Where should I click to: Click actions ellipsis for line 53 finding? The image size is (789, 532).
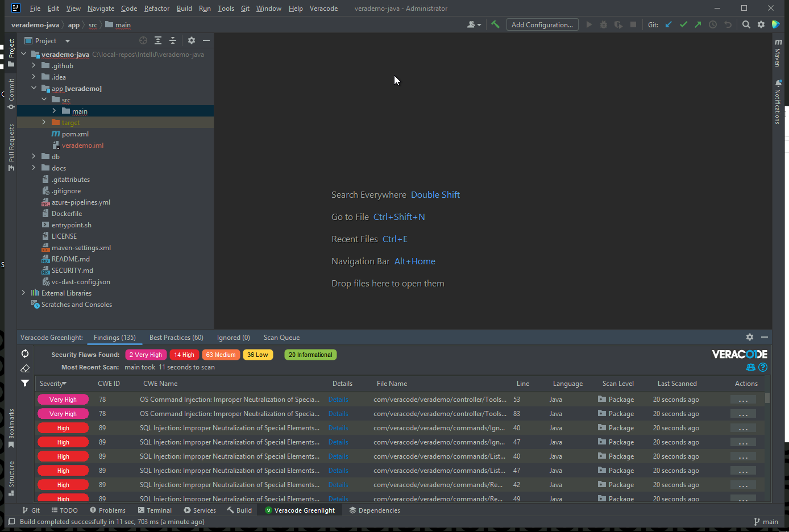coord(743,400)
